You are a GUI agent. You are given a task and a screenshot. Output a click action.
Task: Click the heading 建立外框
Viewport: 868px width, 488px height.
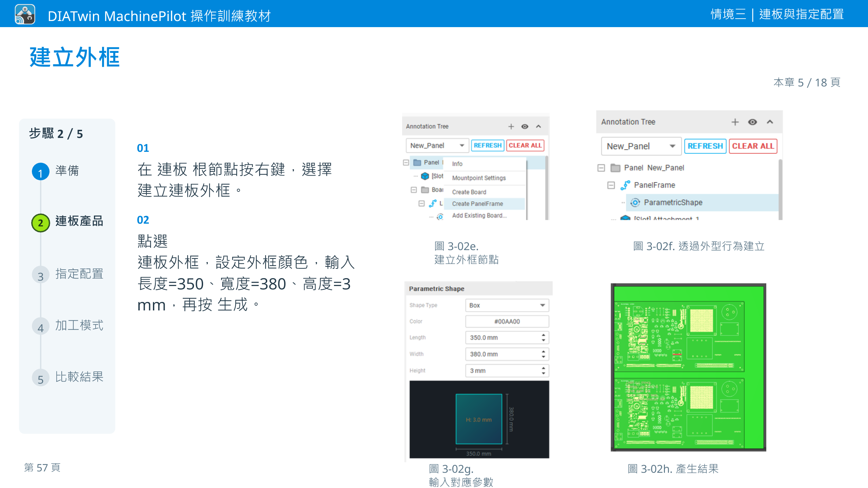pos(75,57)
